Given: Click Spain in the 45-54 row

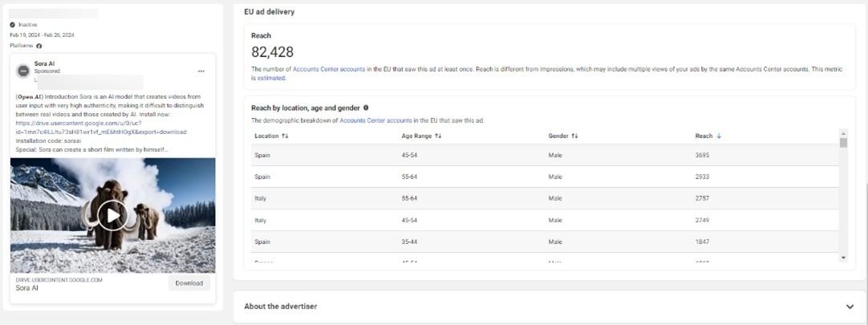Looking at the screenshot, I should pos(262,155).
